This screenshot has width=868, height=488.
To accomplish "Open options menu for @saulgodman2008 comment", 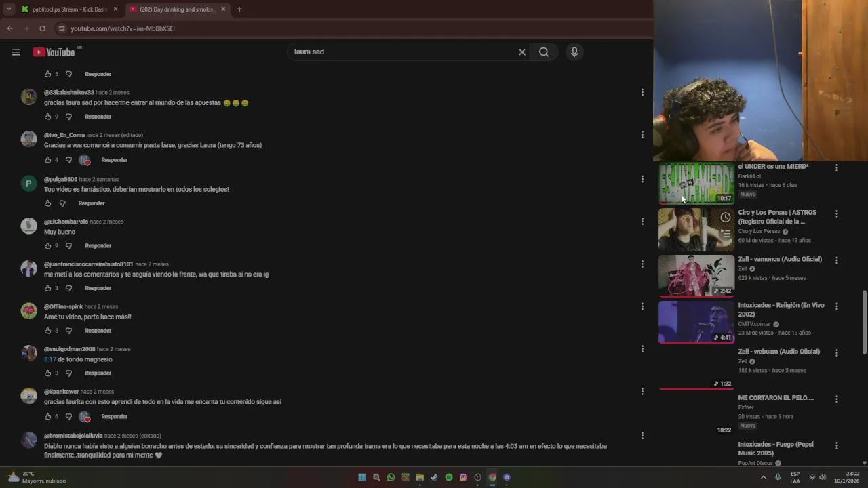I will pyautogui.click(x=642, y=349).
